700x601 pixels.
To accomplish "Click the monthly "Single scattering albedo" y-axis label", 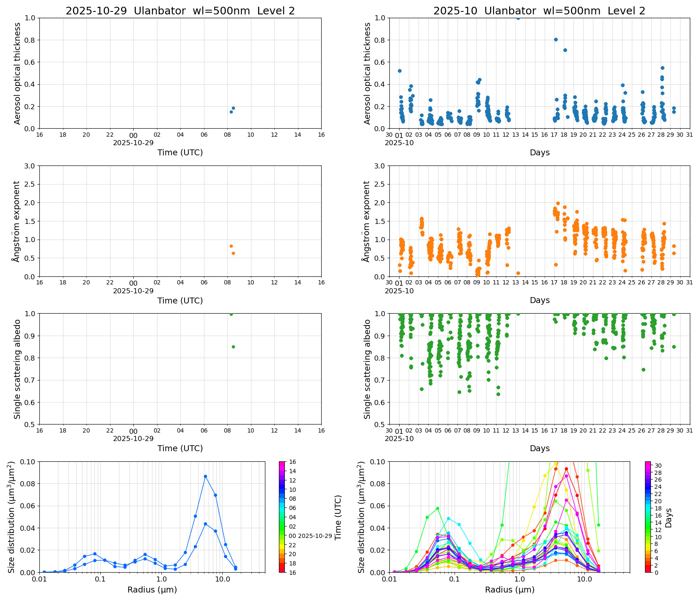I will (367, 369).
